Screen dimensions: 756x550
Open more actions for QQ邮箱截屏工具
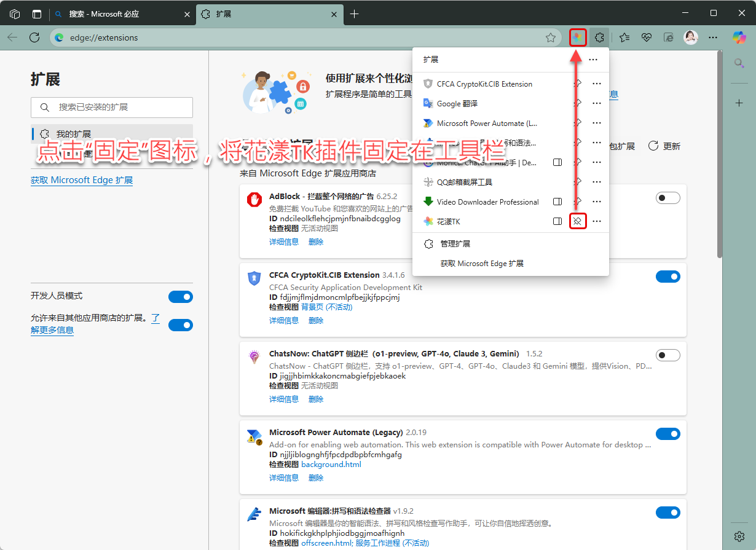[x=596, y=182]
